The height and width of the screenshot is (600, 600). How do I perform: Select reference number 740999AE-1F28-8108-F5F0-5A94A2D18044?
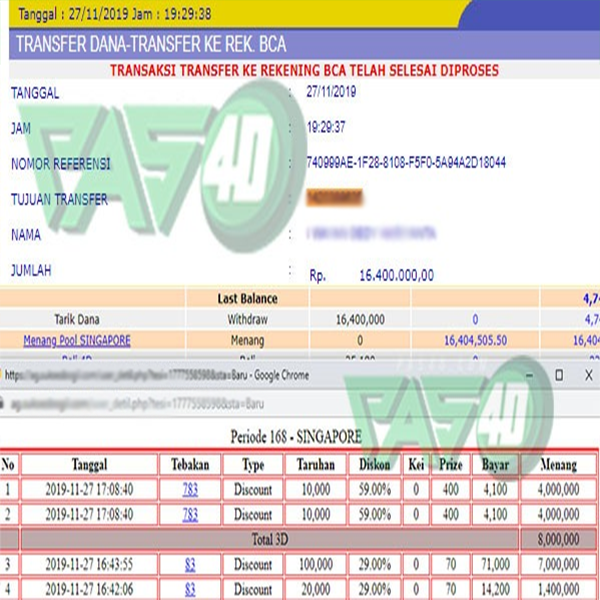coord(406,163)
